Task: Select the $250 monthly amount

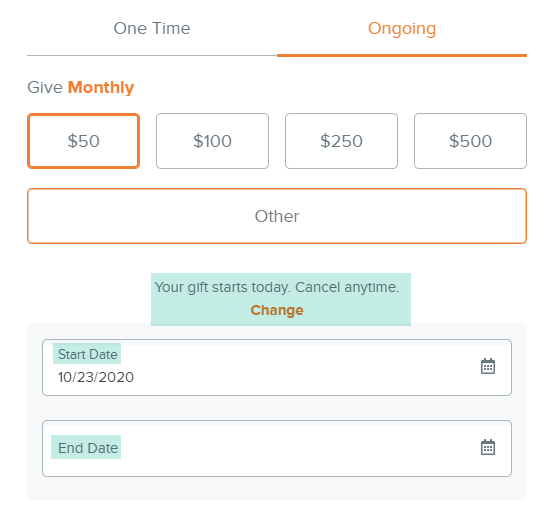Action: 341,141
